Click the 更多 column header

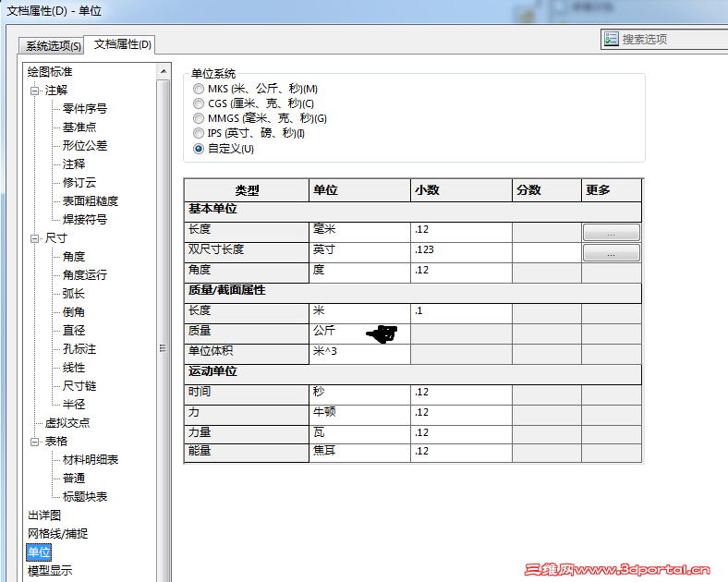[x=612, y=190]
